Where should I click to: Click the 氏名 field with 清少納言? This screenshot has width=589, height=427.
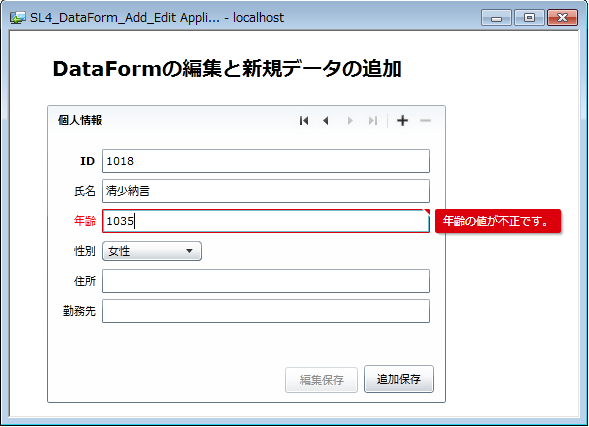tap(266, 191)
